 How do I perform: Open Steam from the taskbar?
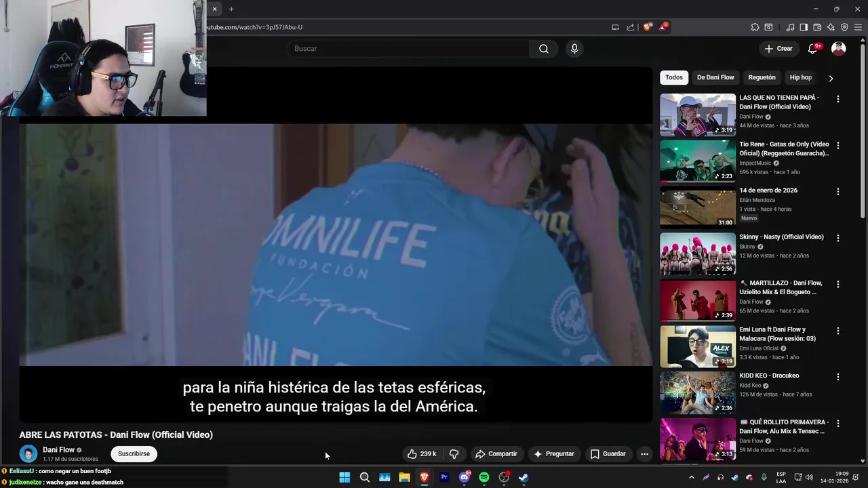[524, 477]
